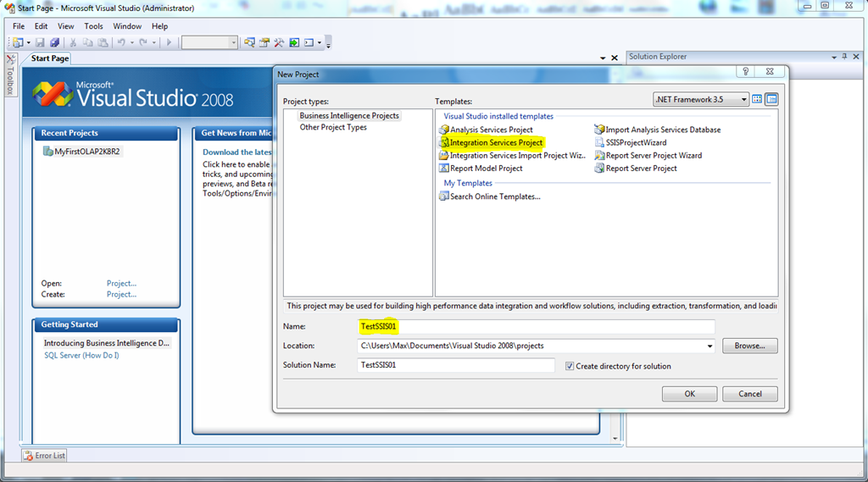
Task: Click the New Project toolbar icon
Action: tap(18, 42)
